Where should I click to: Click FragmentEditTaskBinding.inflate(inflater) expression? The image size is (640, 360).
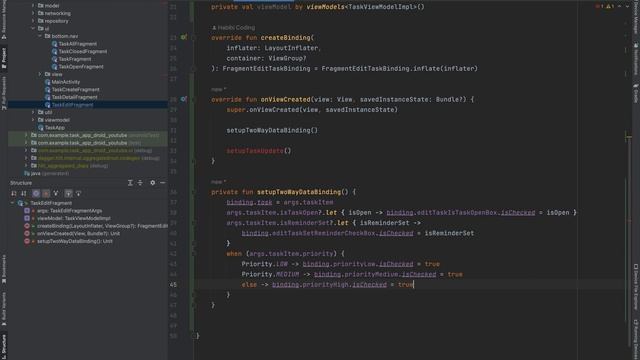click(x=399, y=69)
